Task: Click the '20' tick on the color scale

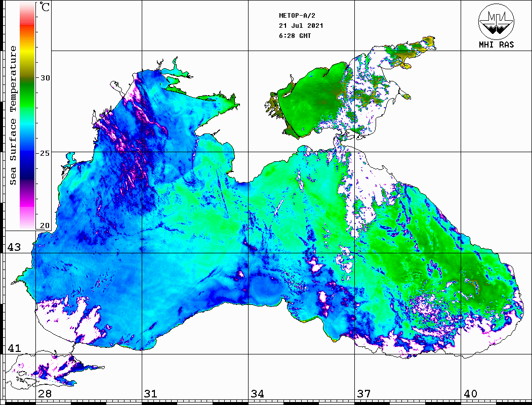Action: (45, 226)
